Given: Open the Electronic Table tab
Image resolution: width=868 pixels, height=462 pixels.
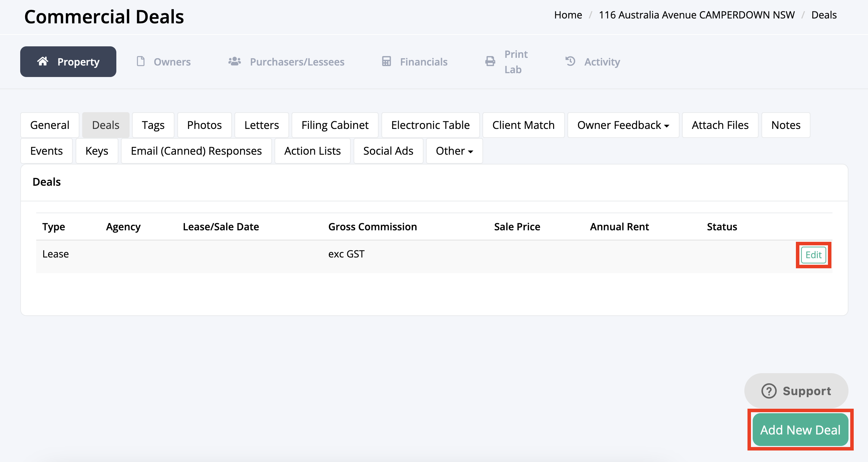Looking at the screenshot, I should [x=431, y=125].
